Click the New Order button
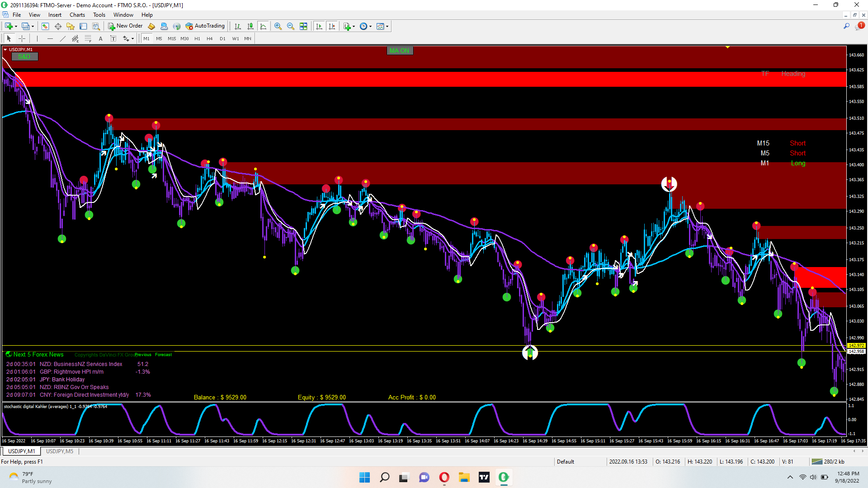 pyautogui.click(x=125, y=26)
